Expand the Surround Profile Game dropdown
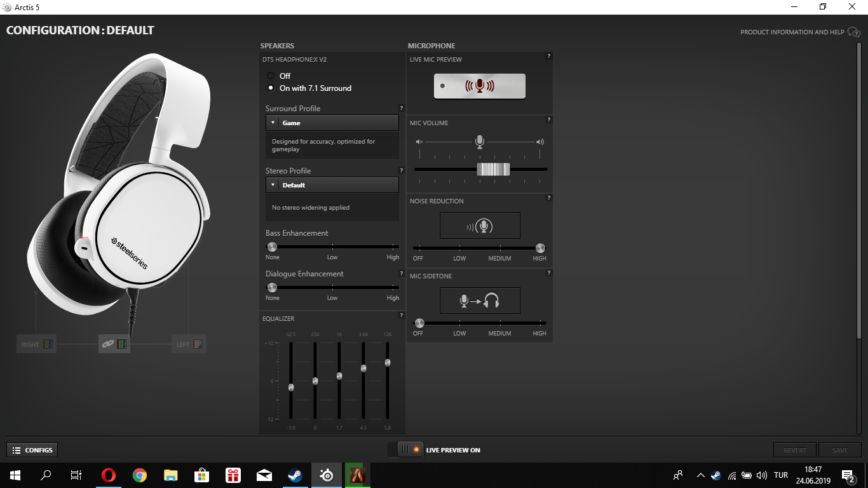868x488 pixels. coord(332,123)
